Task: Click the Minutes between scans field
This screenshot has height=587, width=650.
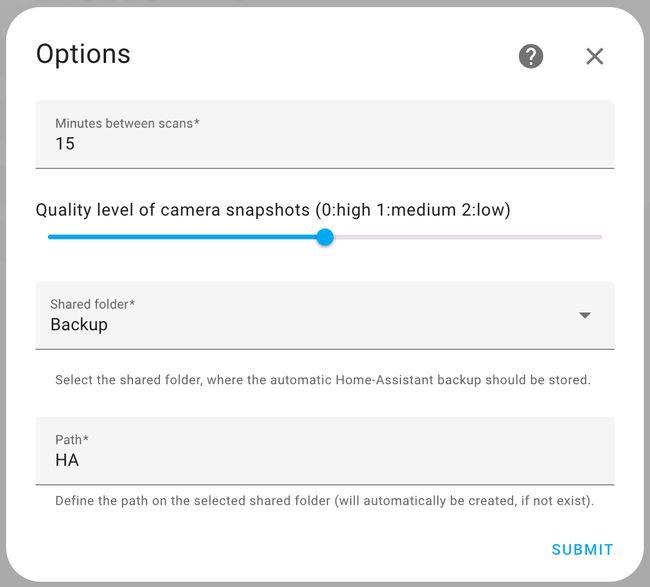Action: click(325, 134)
